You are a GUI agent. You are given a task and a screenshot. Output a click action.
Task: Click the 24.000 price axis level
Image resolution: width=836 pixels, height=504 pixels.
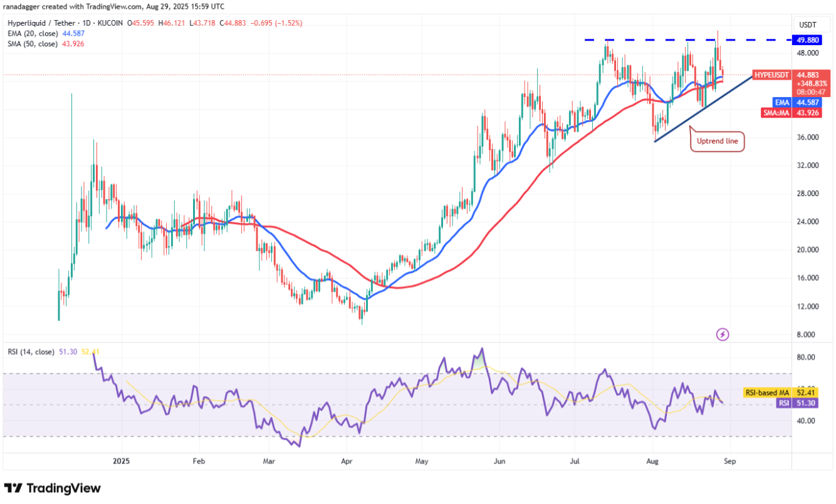(x=808, y=222)
